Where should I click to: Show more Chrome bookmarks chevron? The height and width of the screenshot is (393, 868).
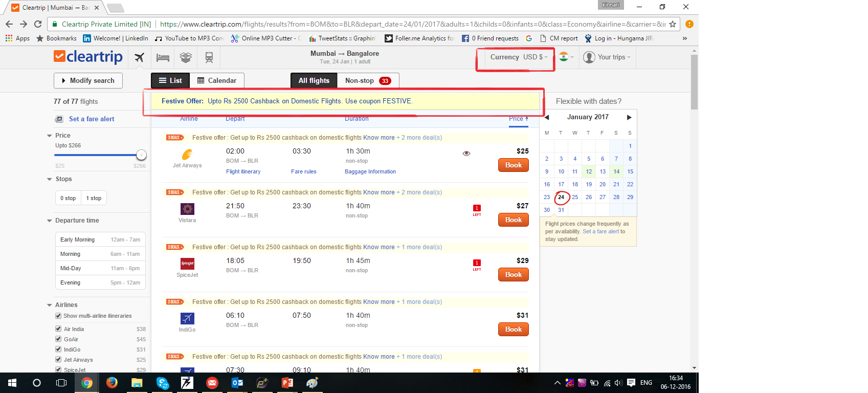click(684, 38)
